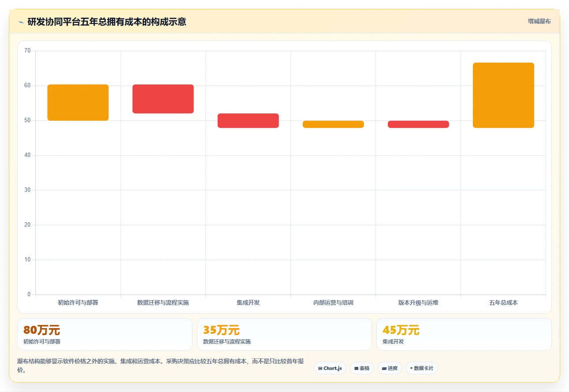This screenshot has width=569, height=392.
Task: Click the x-axis label 内部运营与培训
Action: (x=333, y=302)
